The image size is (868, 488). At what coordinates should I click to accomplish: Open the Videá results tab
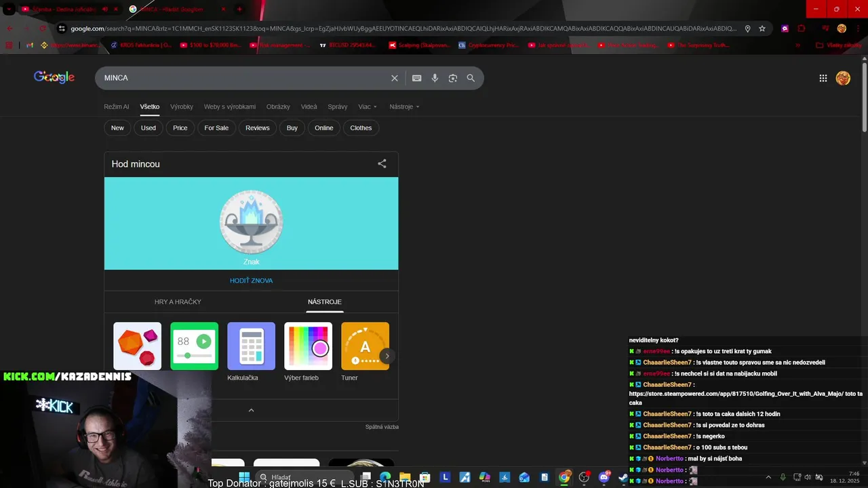click(309, 106)
